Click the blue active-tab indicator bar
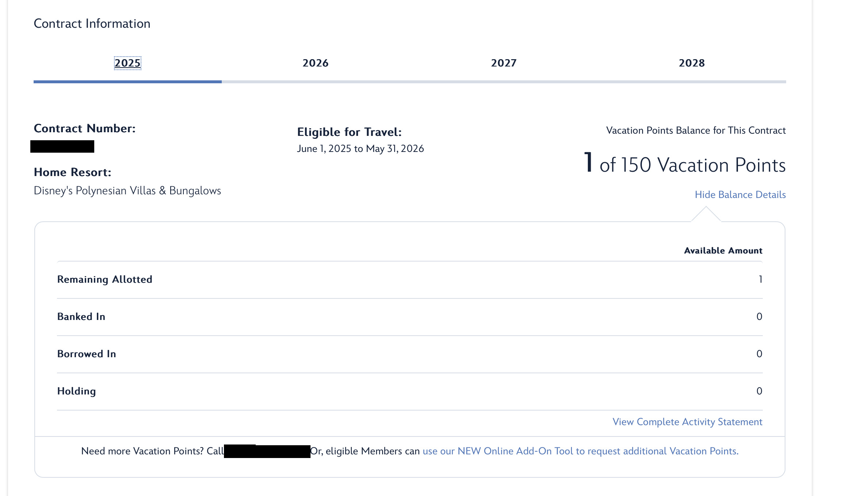The height and width of the screenshot is (496, 868). (127, 82)
